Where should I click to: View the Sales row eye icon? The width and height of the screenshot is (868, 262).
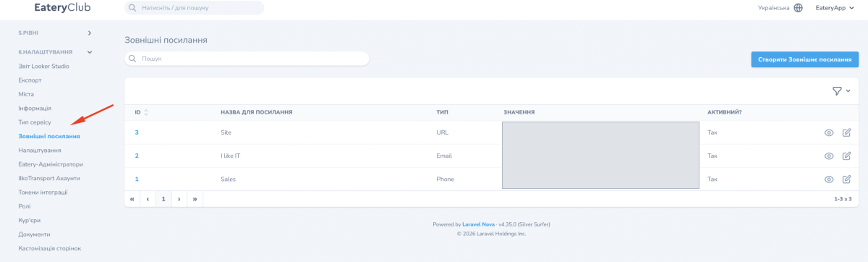tap(829, 179)
